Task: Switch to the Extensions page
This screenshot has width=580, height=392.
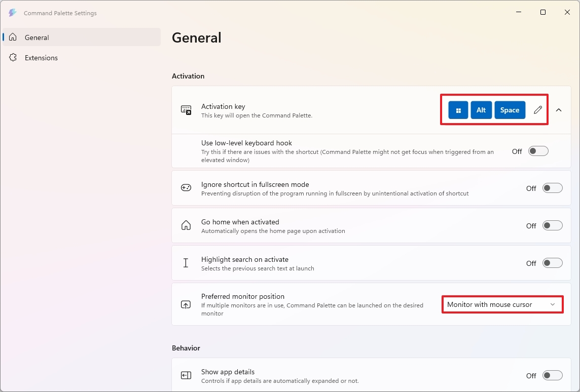Action: [41, 58]
